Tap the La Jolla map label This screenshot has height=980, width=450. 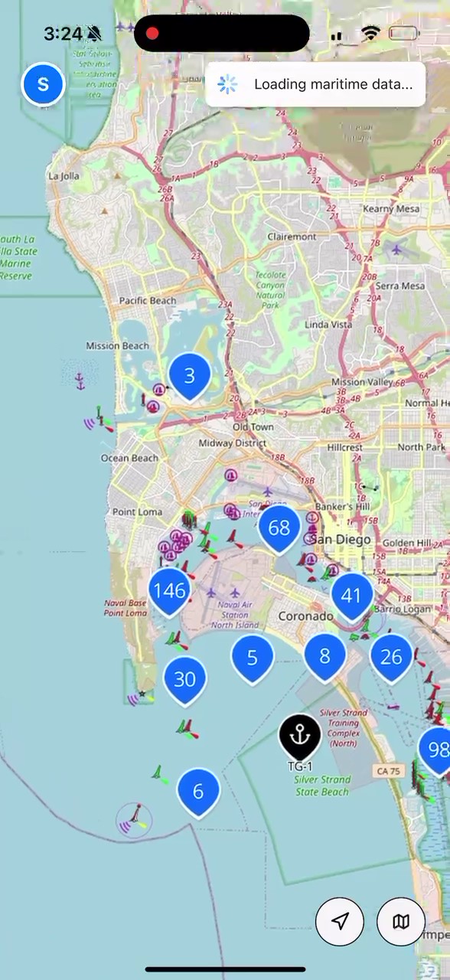[64, 175]
